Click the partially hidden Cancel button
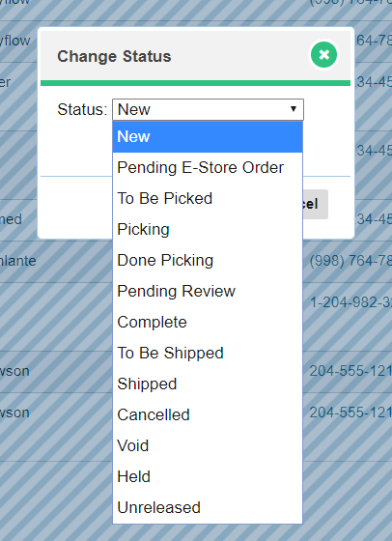 [x=316, y=204]
